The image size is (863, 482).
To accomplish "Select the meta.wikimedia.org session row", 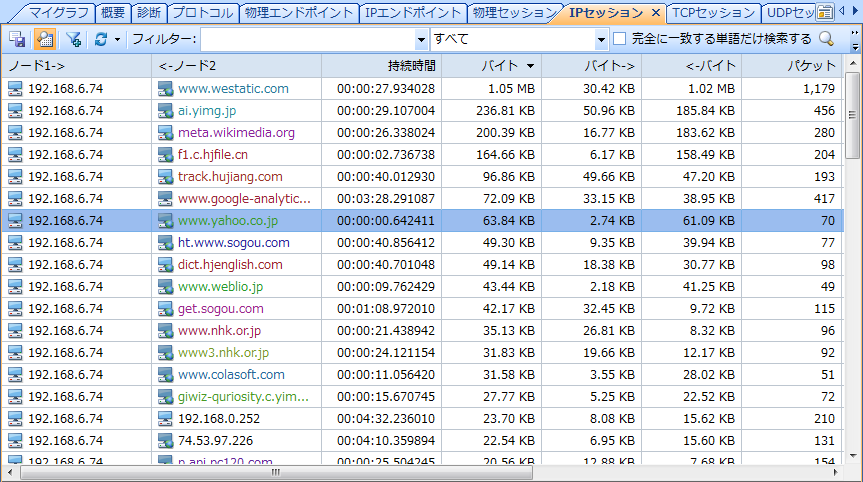I will [236, 133].
